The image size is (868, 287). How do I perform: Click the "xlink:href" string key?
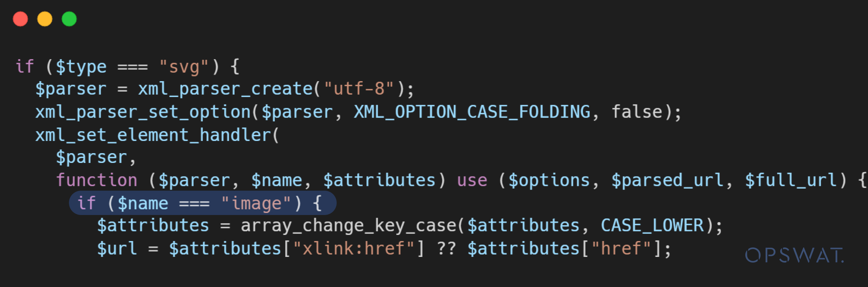(354, 248)
